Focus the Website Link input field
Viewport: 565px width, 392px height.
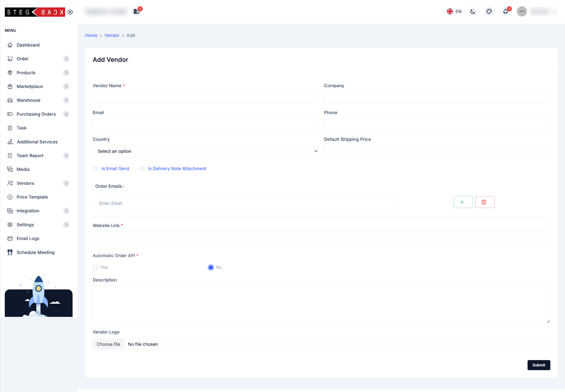click(x=321, y=238)
